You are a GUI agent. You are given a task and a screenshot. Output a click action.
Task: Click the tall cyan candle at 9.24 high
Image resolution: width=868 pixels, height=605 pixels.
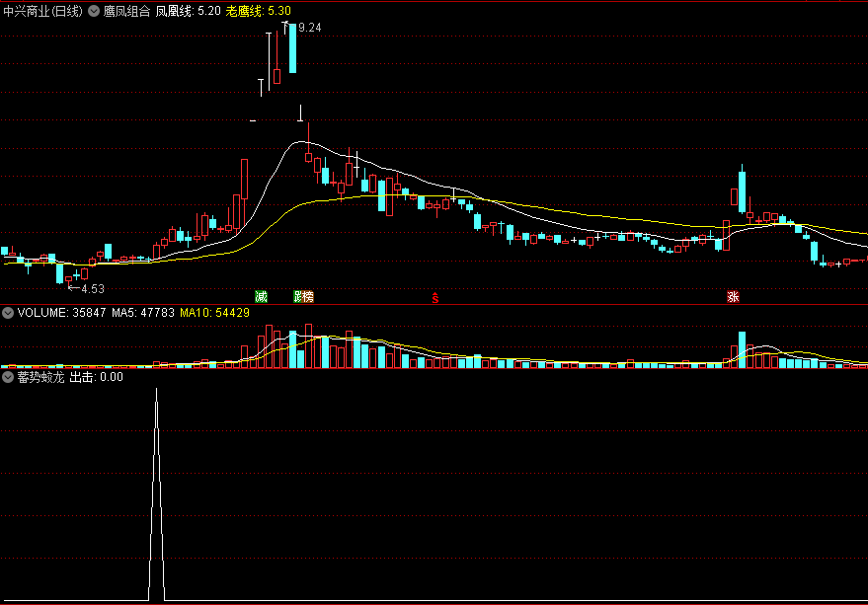tap(293, 48)
